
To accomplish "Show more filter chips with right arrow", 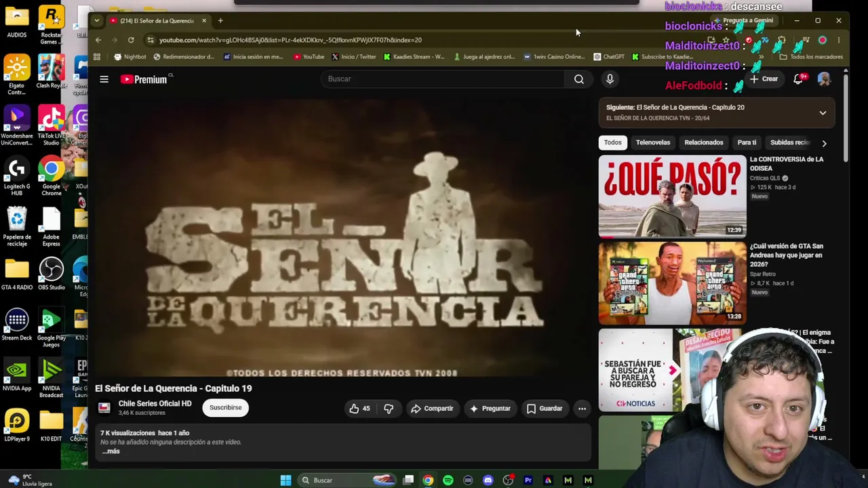I will click(x=824, y=143).
